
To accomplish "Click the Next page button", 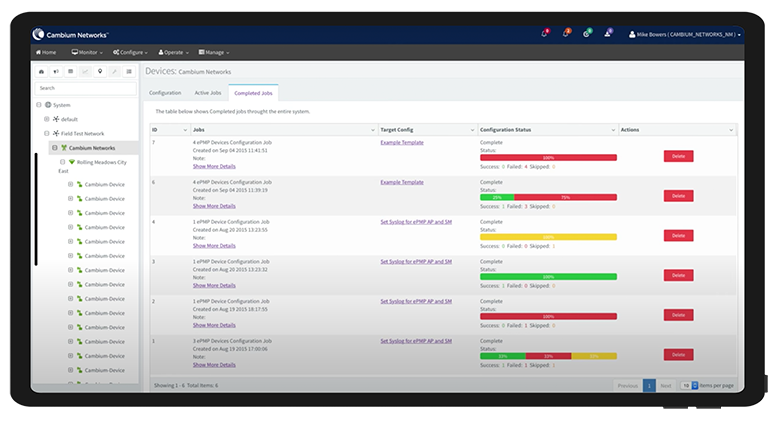I will 666,385.
